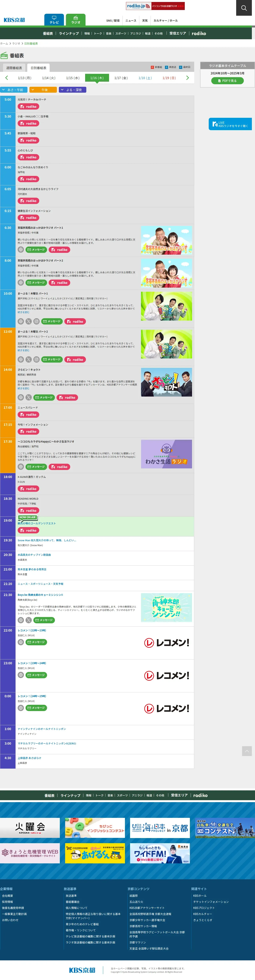
Task: Open globe icon for さらピン！キョウト
Action: (x=21, y=398)
